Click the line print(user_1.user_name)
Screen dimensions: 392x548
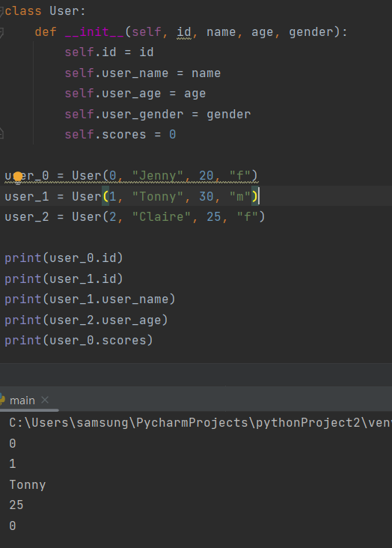pyautogui.click(x=90, y=299)
